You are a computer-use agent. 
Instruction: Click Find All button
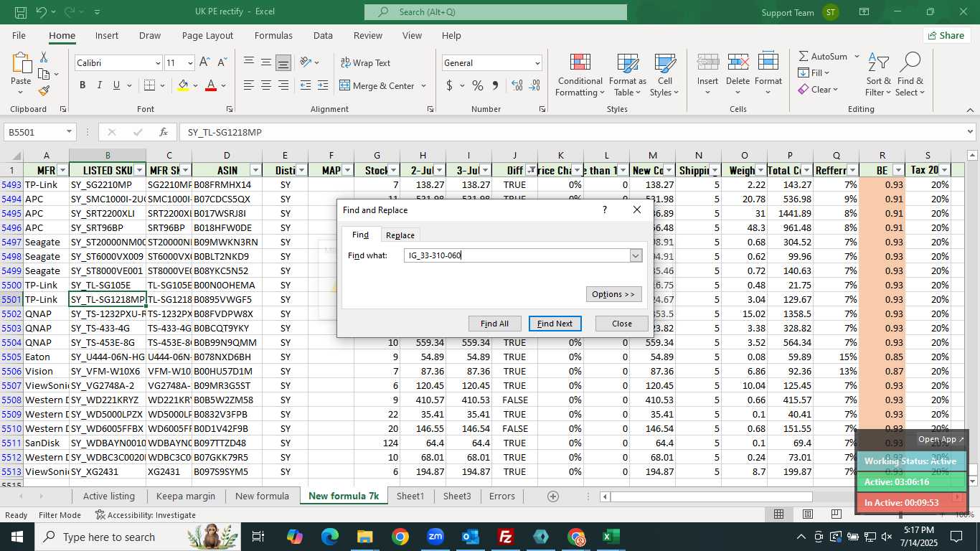[494, 324]
